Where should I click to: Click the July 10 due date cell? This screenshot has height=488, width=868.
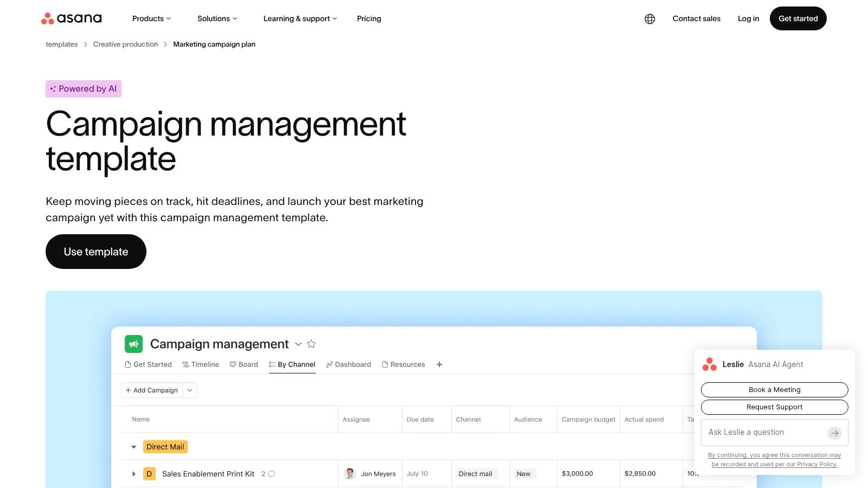[417, 474]
